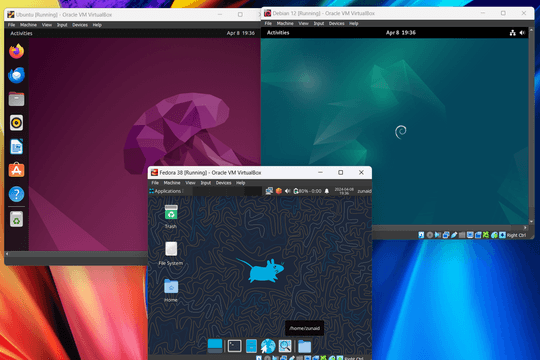This screenshot has width=540, height=360.
Task: Click the shared folders icon in Debian status bar
Action: (x=462, y=235)
